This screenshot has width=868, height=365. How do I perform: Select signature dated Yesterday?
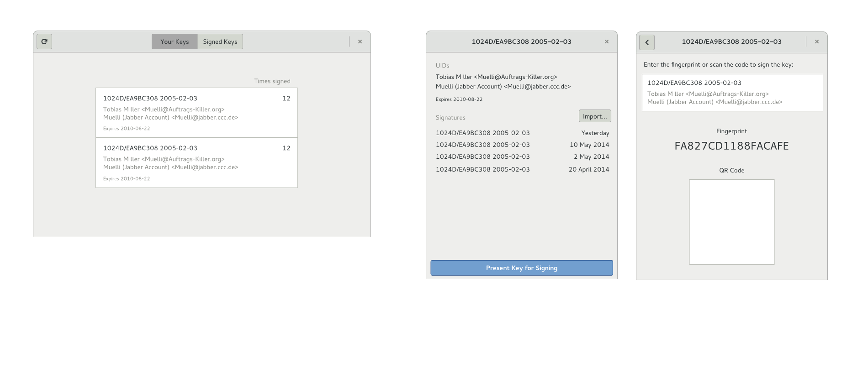[x=522, y=133]
